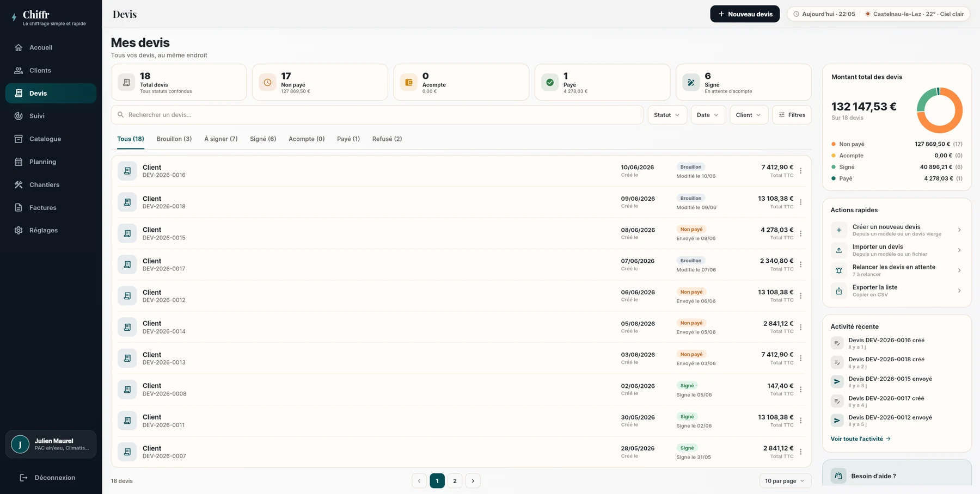Click the amount 2 841,12 € of DEV-2026-0014

pyautogui.click(x=778, y=324)
